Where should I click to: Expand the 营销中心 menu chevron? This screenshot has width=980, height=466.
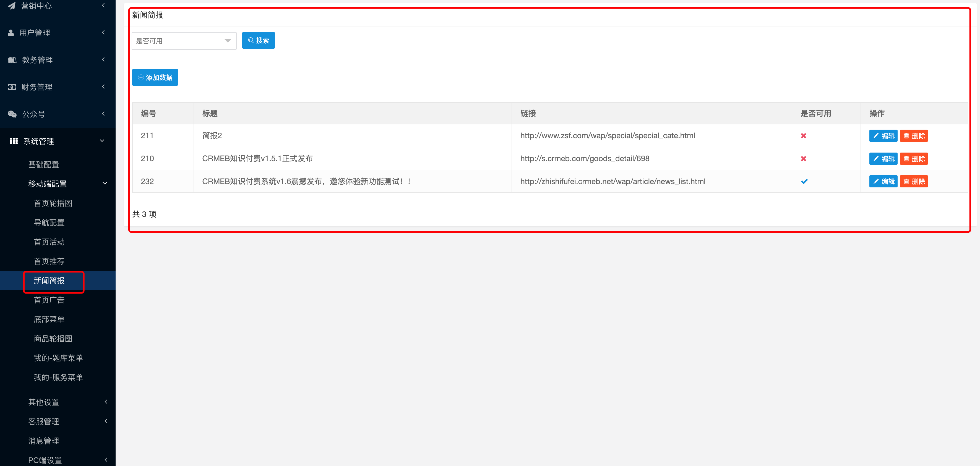click(x=103, y=5)
